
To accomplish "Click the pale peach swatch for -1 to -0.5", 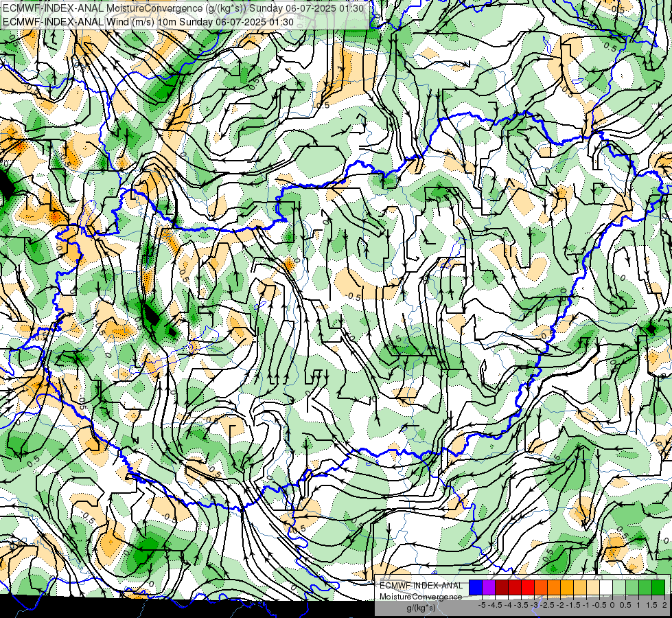I will pyautogui.click(x=593, y=588).
